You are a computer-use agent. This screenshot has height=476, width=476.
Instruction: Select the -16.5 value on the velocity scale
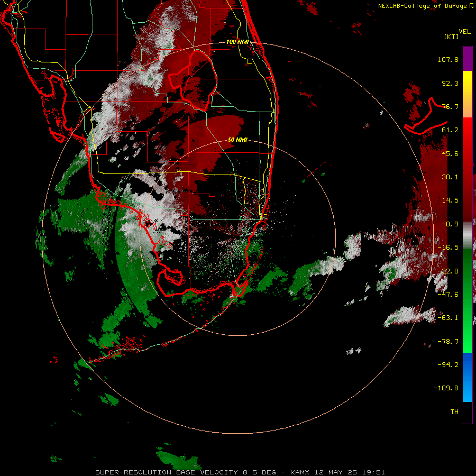448,248
